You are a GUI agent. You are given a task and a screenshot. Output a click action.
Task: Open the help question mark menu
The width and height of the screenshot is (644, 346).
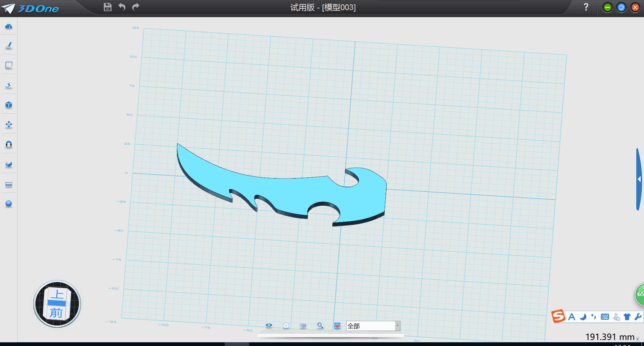586,7
